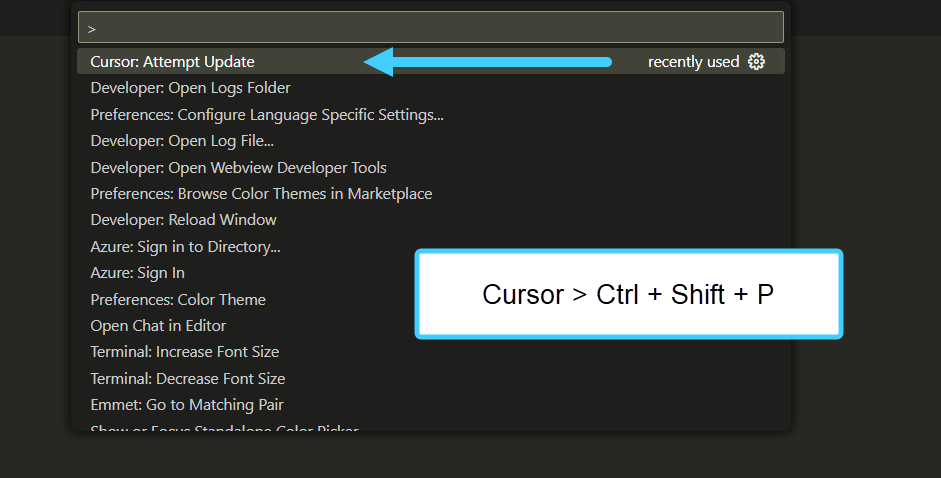
Task: Select Developer: Open Logs Folder command
Action: coord(430,88)
